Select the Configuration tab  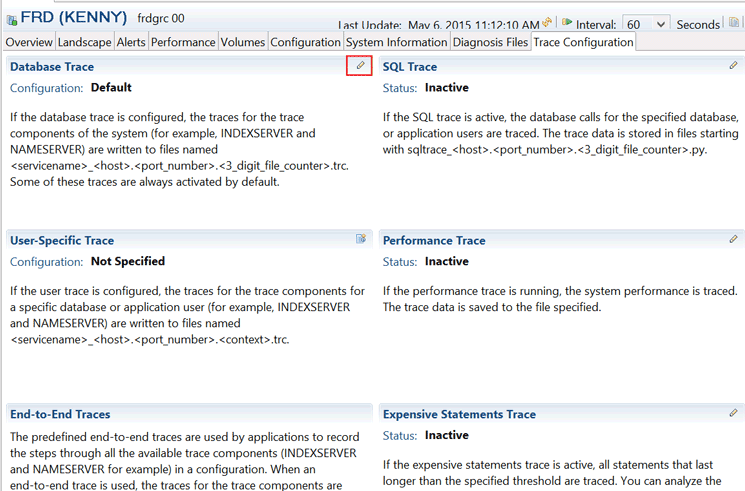tap(306, 42)
